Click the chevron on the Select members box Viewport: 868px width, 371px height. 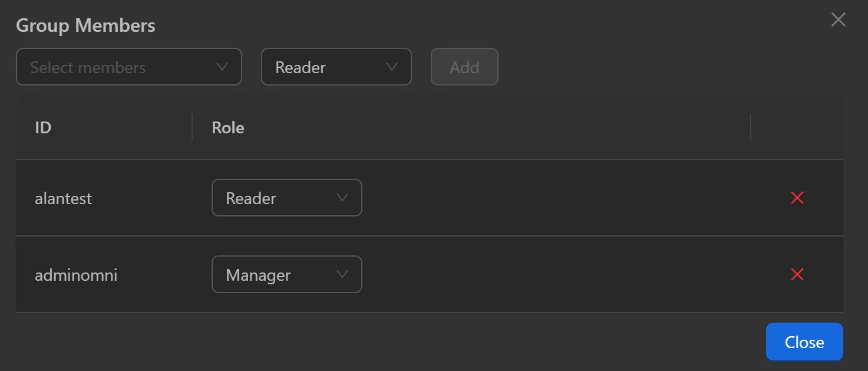pos(222,67)
